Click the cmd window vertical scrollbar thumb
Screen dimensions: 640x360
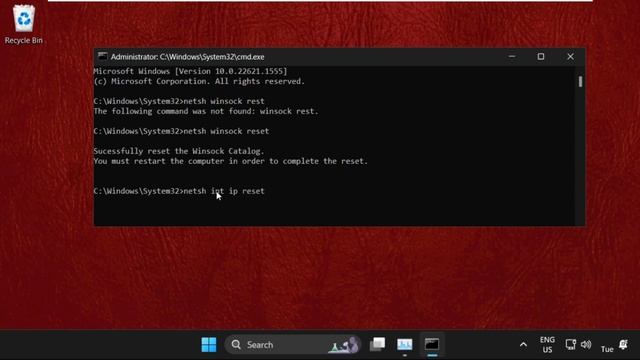[x=580, y=82]
